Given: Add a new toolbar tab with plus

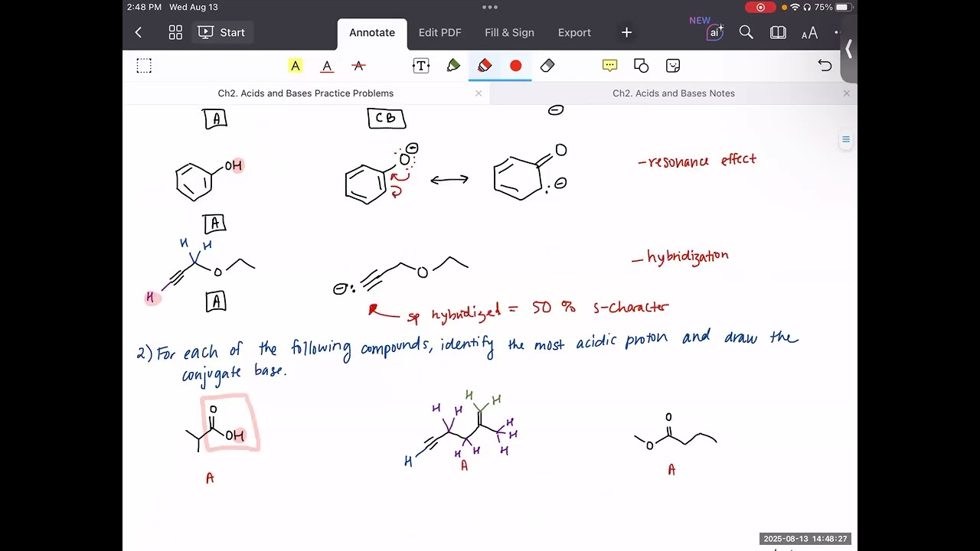Looking at the screenshot, I should tap(626, 32).
